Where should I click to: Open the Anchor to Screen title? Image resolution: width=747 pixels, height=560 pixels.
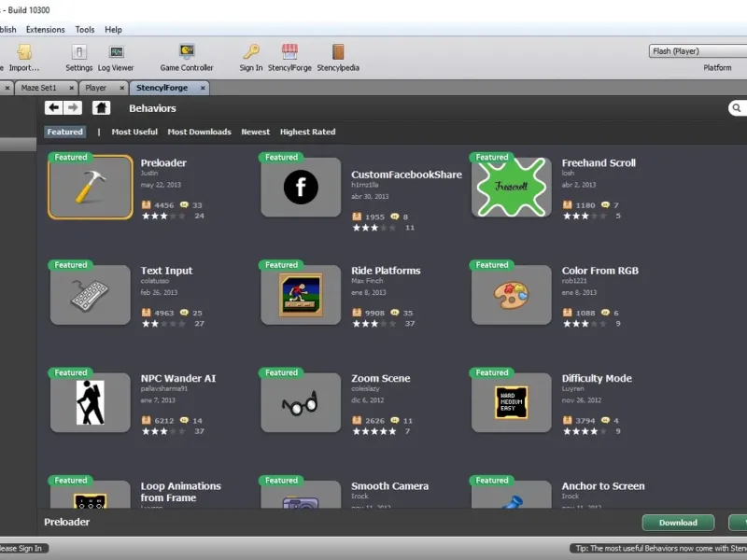click(603, 485)
